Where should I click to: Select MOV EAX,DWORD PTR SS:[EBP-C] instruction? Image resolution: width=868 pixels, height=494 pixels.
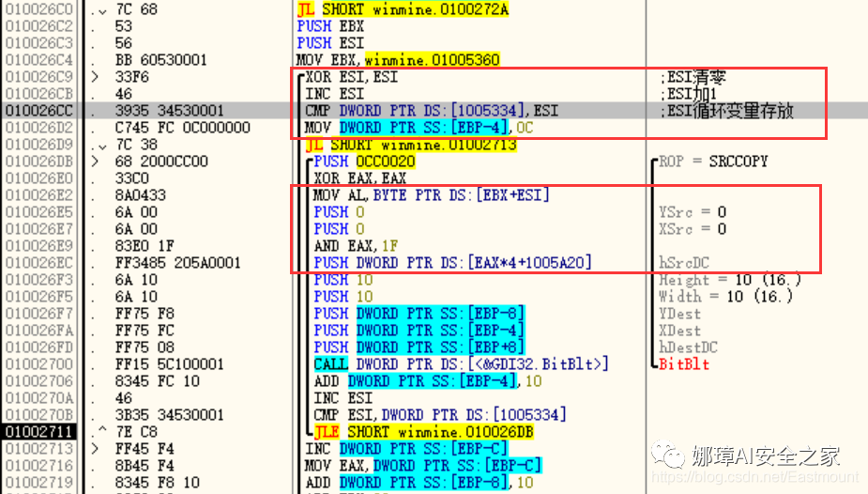click(x=423, y=465)
